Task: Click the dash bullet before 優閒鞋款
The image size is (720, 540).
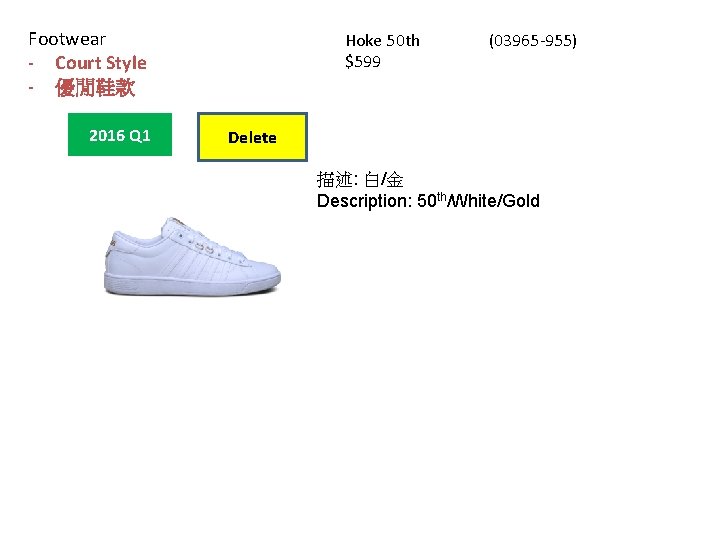Action: 31,87
